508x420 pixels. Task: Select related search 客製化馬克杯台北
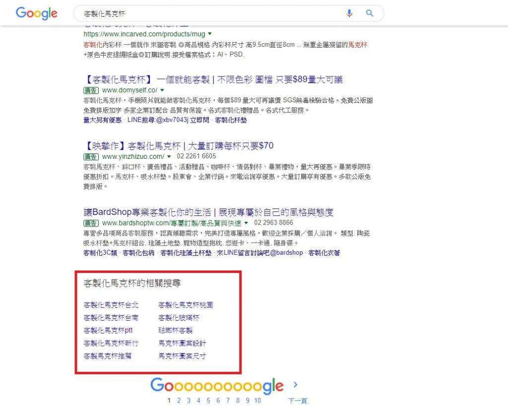pos(111,305)
